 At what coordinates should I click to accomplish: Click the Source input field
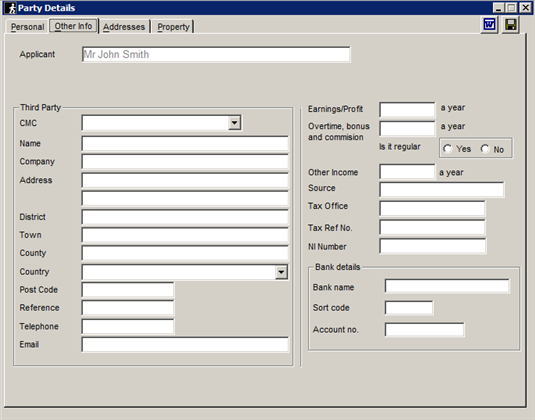[x=442, y=189]
